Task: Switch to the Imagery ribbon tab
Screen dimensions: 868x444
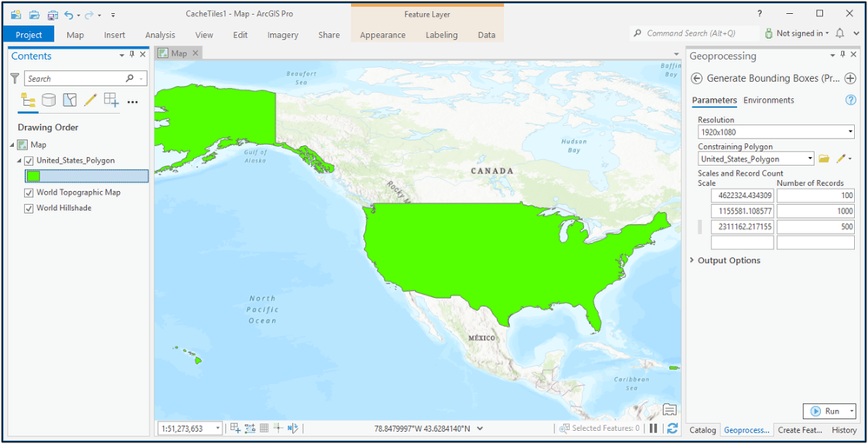Action: tap(283, 35)
